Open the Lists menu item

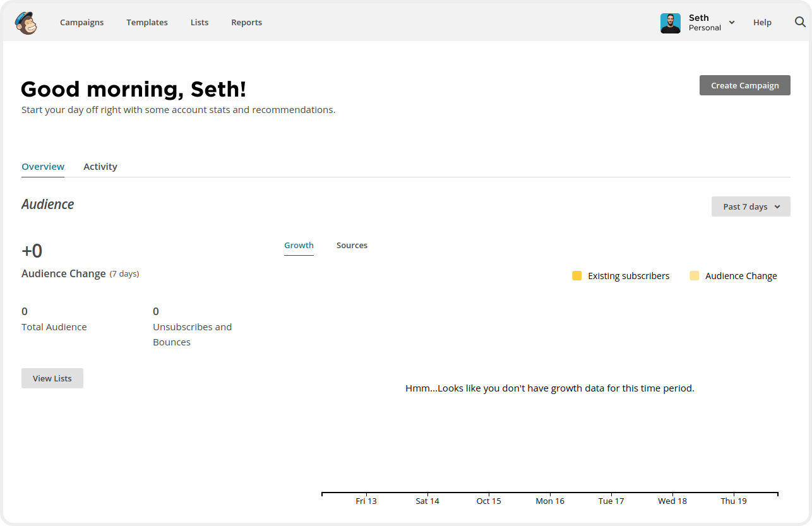[200, 22]
